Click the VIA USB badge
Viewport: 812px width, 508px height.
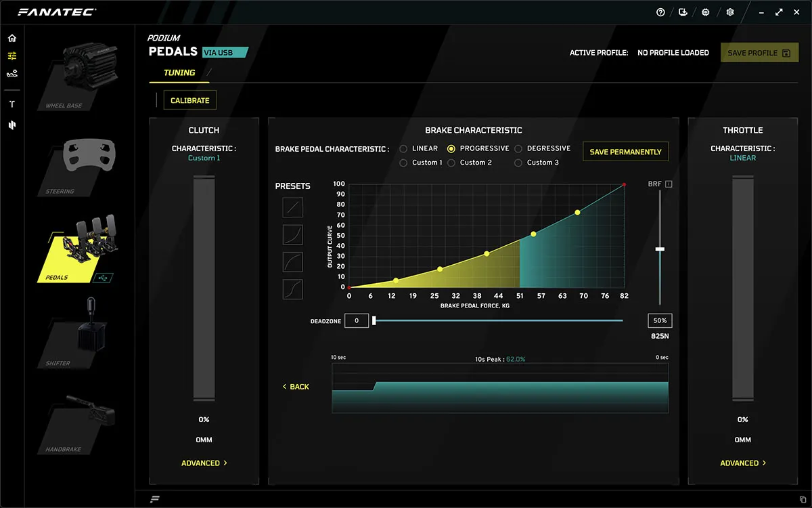[225, 52]
